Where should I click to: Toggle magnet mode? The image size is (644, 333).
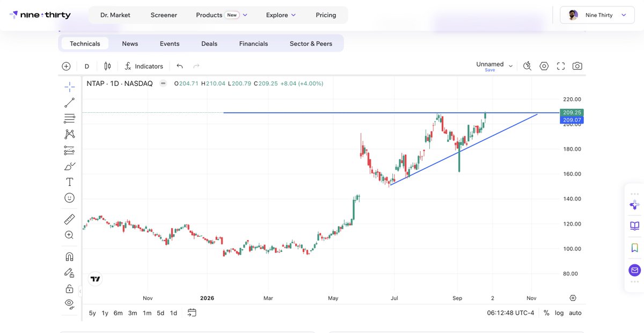tap(69, 257)
